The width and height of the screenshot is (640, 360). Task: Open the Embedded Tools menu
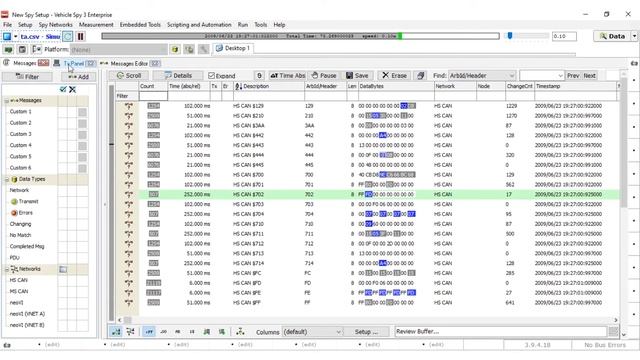coord(140,25)
